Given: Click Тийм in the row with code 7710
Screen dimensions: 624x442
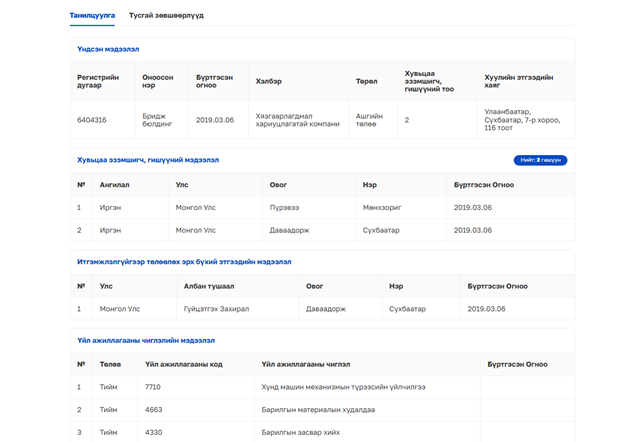Looking at the screenshot, I should [108, 387].
